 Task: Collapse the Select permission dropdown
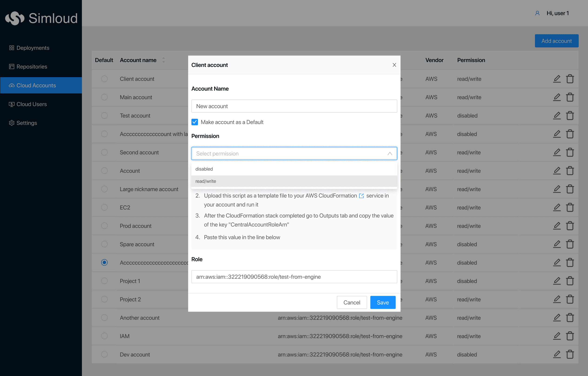click(x=390, y=154)
